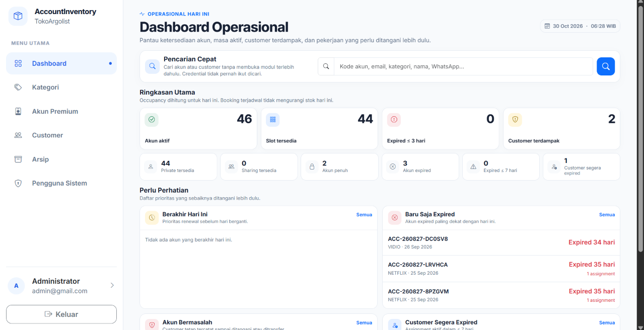
Task: Click the Pencarian Cepat magnifier icon
Action: [152, 66]
